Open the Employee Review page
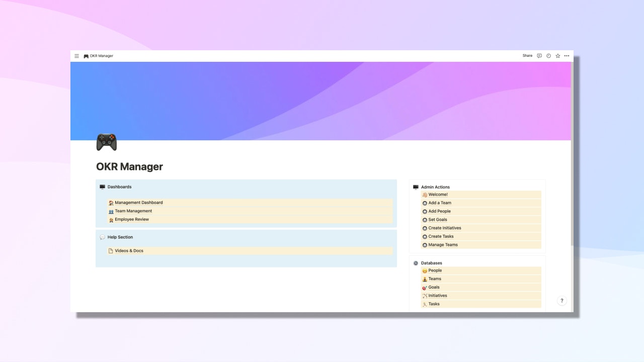Screen dimensions: 644x362 click(x=250, y=219)
